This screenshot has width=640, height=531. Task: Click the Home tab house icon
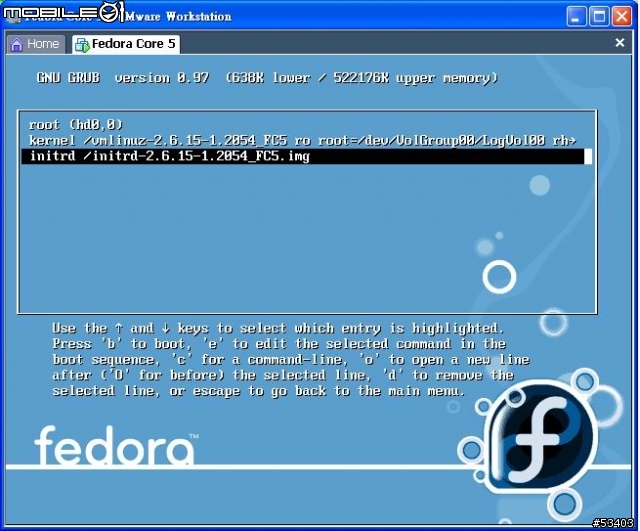coord(17,44)
